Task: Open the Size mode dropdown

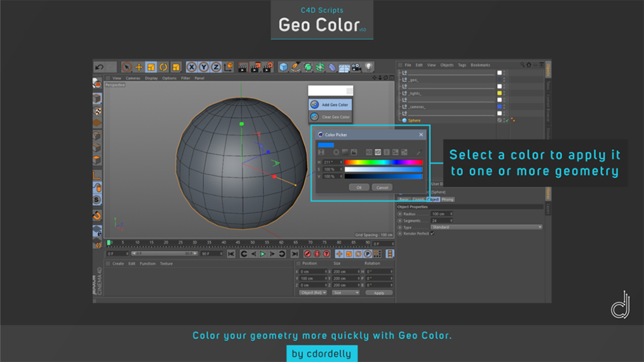Action: click(345, 293)
